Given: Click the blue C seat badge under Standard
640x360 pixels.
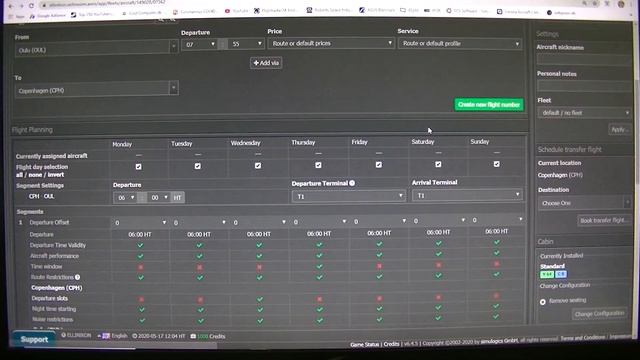Looking at the screenshot, I should point(561,274).
